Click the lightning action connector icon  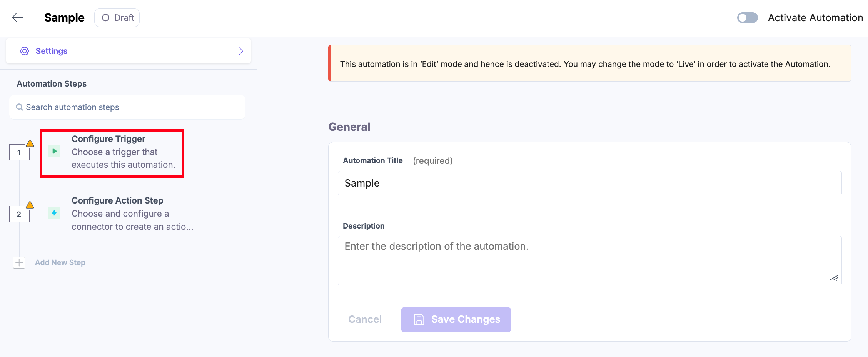[x=54, y=213]
